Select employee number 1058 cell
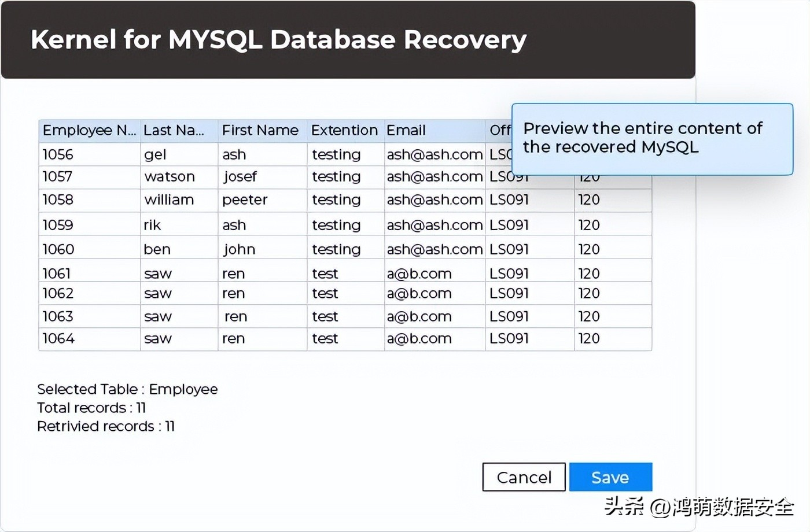 (90, 200)
